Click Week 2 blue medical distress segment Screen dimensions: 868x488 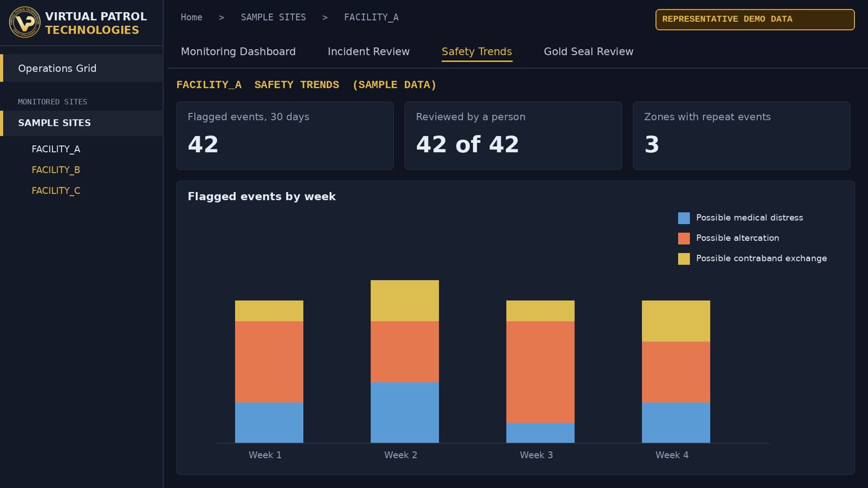tap(404, 413)
